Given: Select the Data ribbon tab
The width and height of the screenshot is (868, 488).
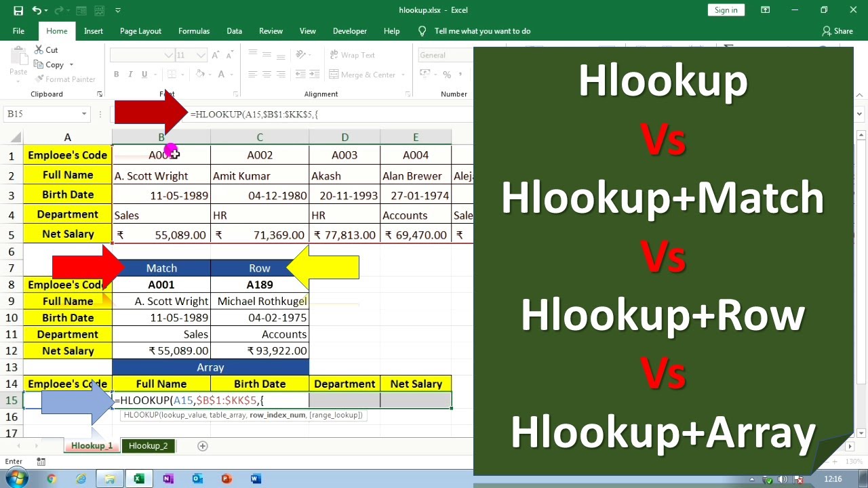Looking at the screenshot, I should pos(234,31).
